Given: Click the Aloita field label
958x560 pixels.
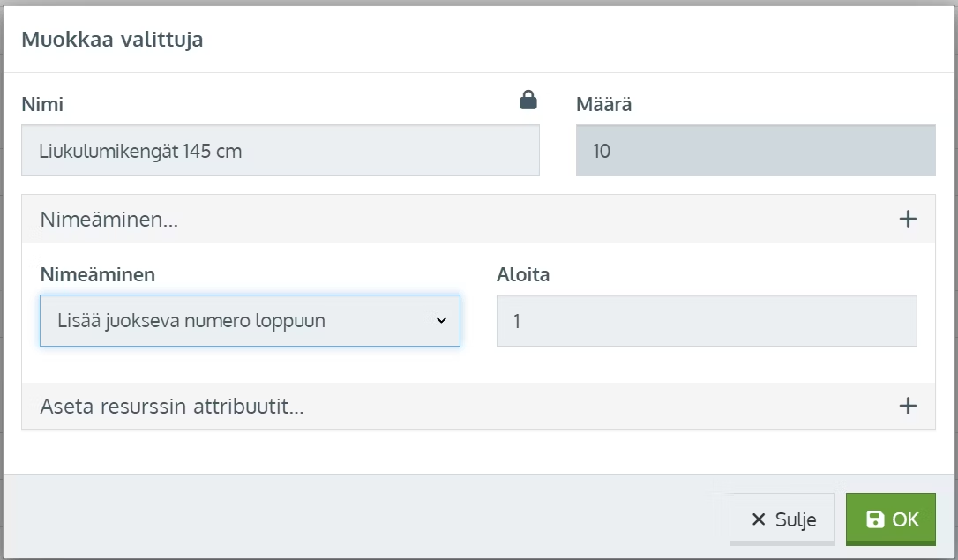Looking at the screenshot, I should point(523,275).
